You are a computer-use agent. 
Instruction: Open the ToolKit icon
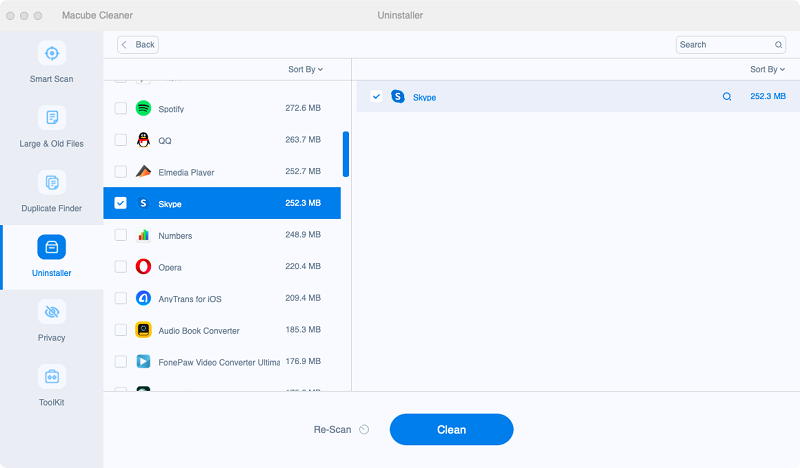tap(52, 377)
